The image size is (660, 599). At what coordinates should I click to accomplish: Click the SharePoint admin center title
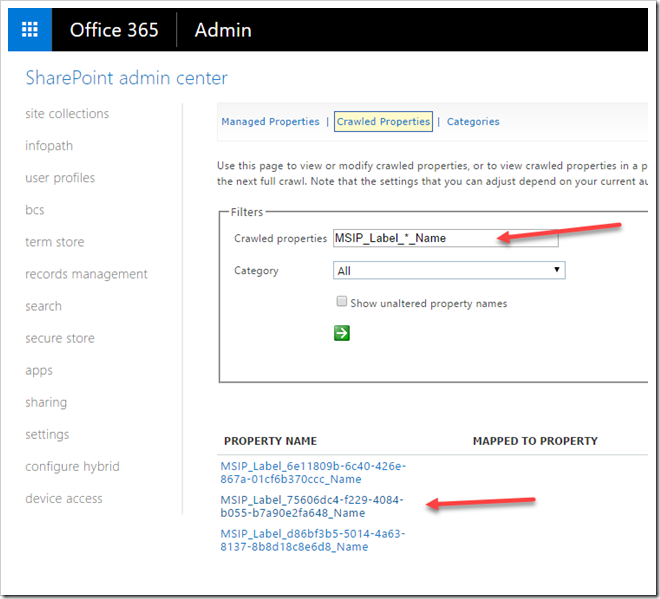tap(126, 78)
